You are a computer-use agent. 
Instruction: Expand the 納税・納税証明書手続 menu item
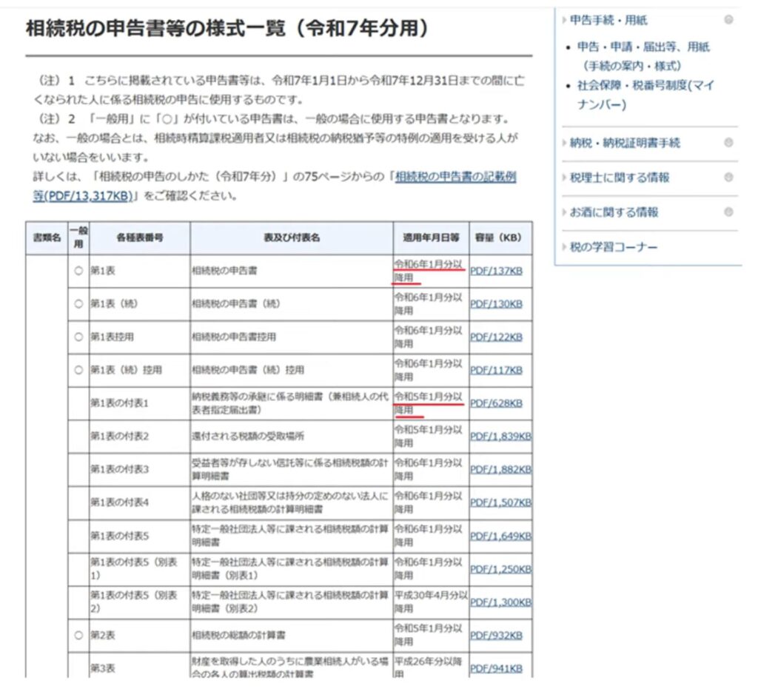pos(624,143)
